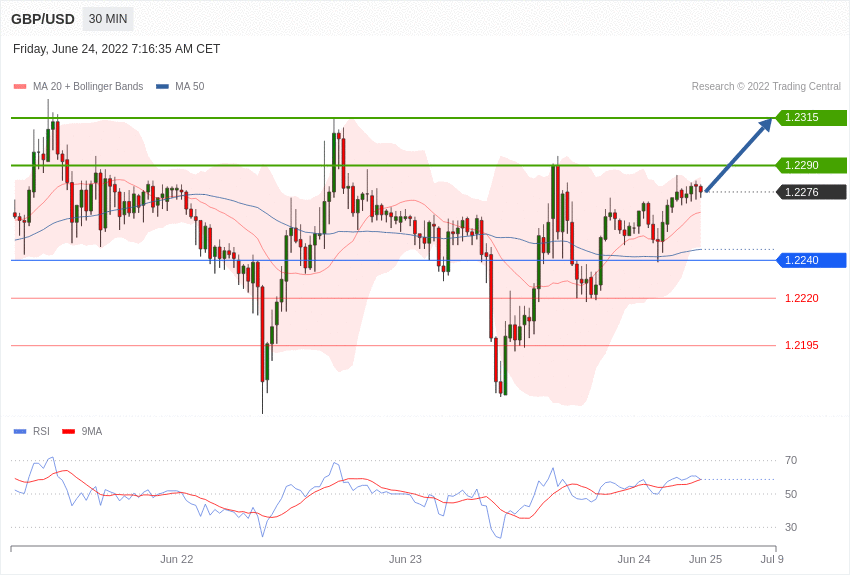Click the MA 20 + Bollinger Bands legend swatch
Image resolution: width=850 pixels, height=576 pixels.
[x=20, y=87]
